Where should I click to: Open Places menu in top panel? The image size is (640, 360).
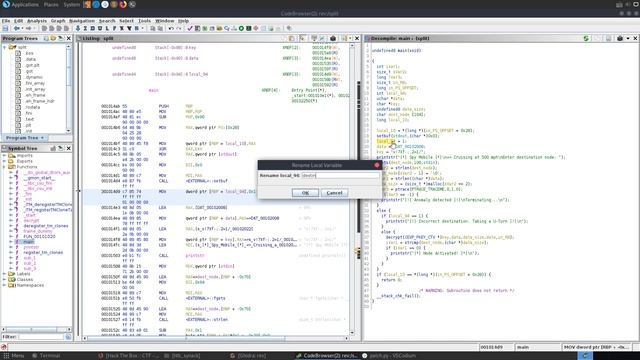click(51, 4)
